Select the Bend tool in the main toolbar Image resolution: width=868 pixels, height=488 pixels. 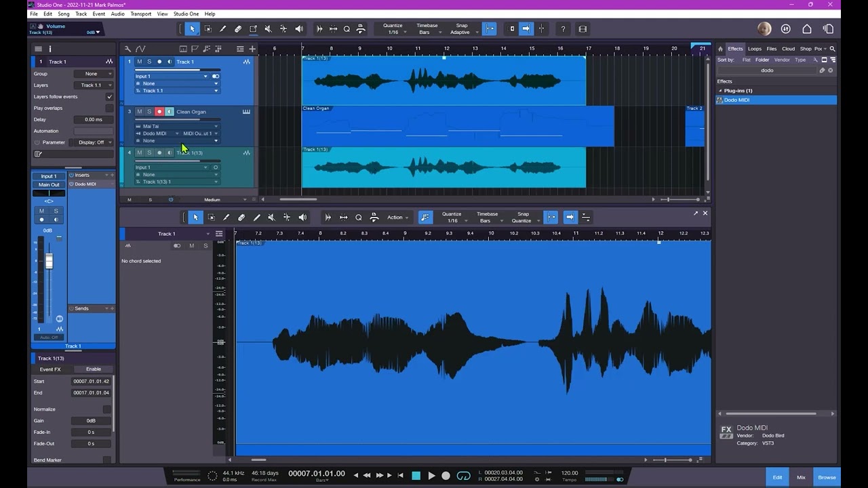pyautogui.click(x=283, y=29)
